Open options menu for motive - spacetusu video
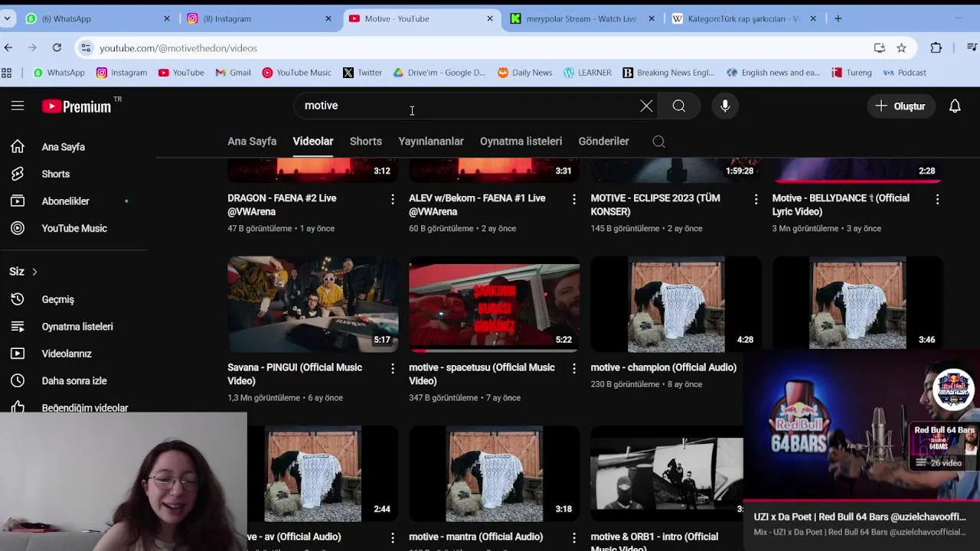The width and height of the screenshot is (980, 551). pyautogui.click(x=574, y=368)
